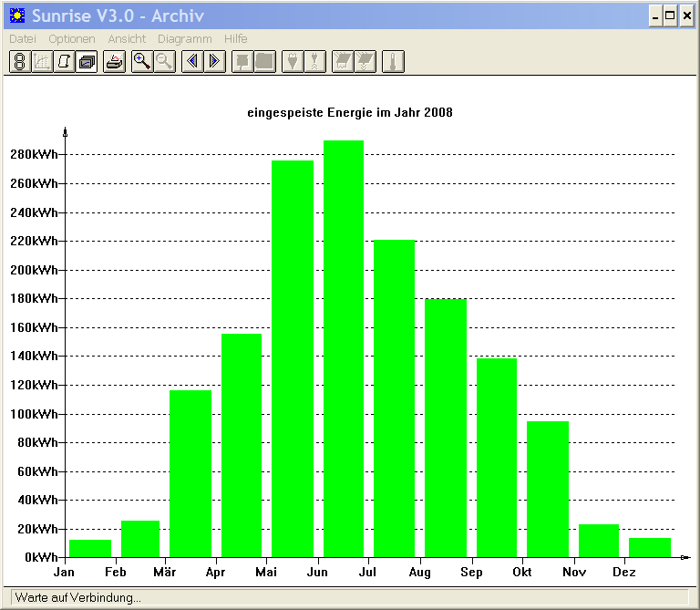Click the green Mai bar in the chart
This screenshot has width=700, height=610.
click(x=293, y=358)
